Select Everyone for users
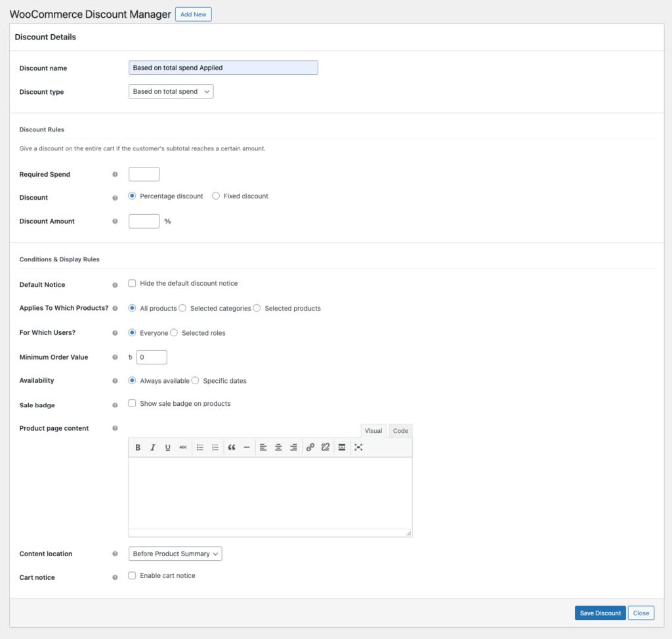 click(132, 333)
